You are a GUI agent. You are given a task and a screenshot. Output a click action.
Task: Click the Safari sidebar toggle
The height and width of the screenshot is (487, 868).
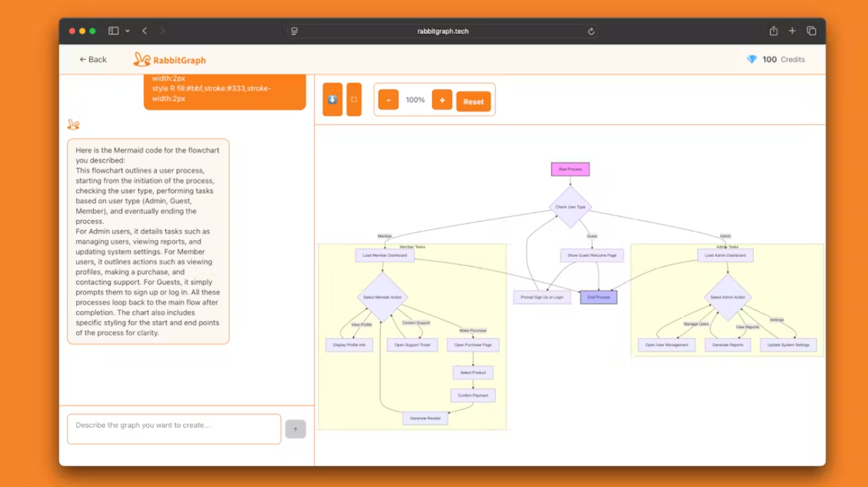click(112, 30)
